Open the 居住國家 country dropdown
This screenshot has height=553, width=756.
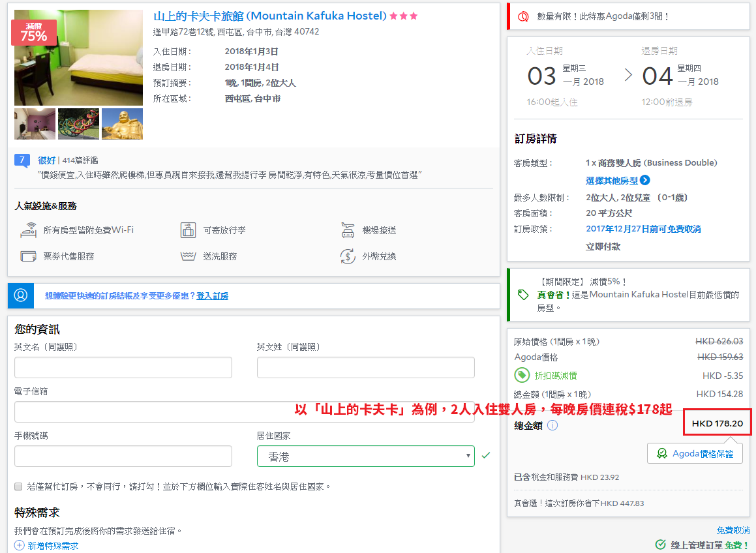click(366, 456)
